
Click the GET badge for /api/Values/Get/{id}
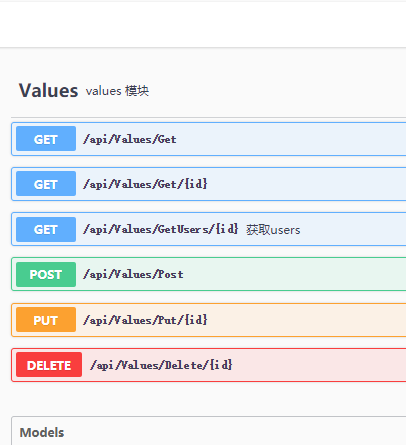click(46, 184)
